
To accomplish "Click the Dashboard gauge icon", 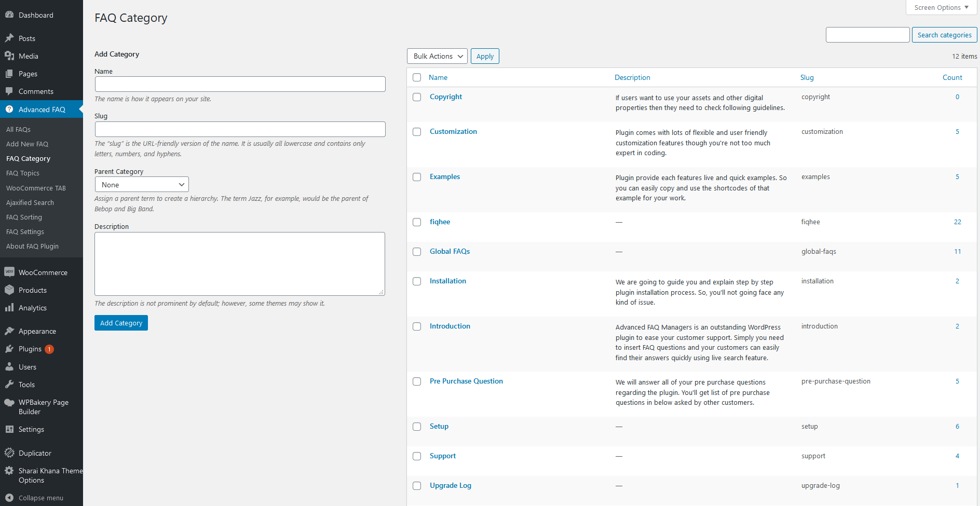I will pyautogui.click(x=9, y=15).
